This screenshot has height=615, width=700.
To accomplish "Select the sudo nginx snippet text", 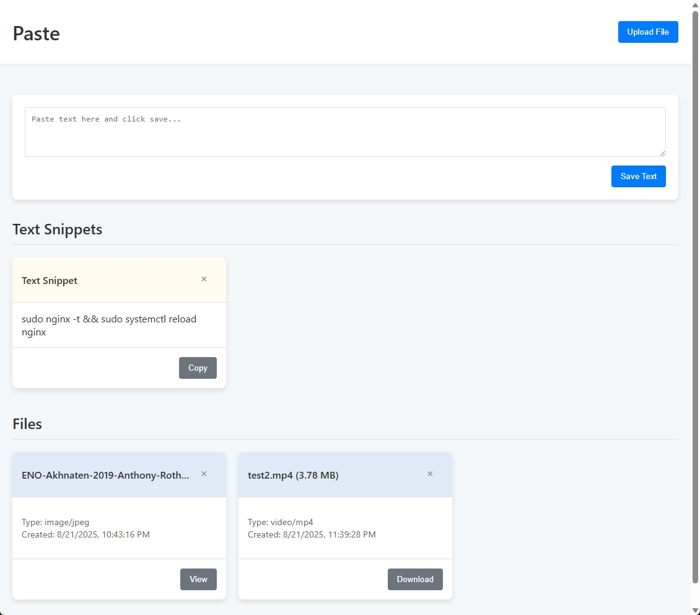I will [109, 325].
